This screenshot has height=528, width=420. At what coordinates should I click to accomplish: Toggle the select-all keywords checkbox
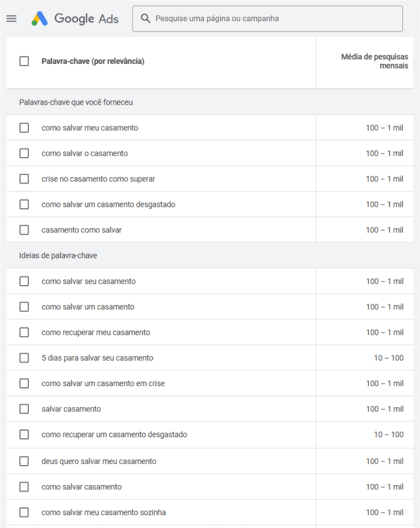(x=24, y=61)
